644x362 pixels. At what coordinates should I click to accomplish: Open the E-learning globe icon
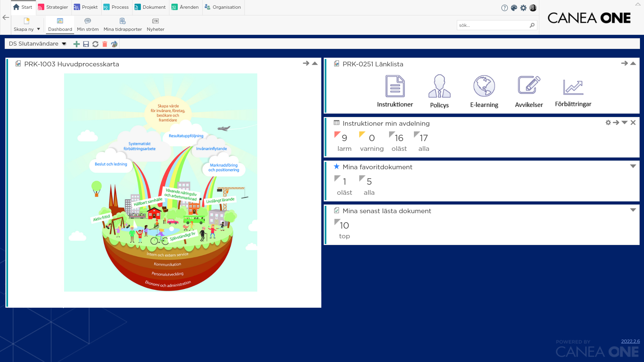coord(484,86)
